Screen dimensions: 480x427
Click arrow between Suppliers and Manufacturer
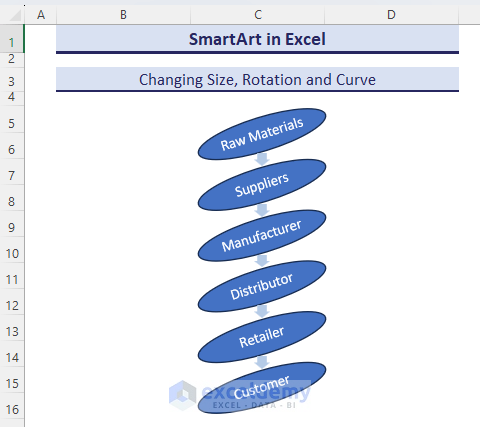click(262, 210)
